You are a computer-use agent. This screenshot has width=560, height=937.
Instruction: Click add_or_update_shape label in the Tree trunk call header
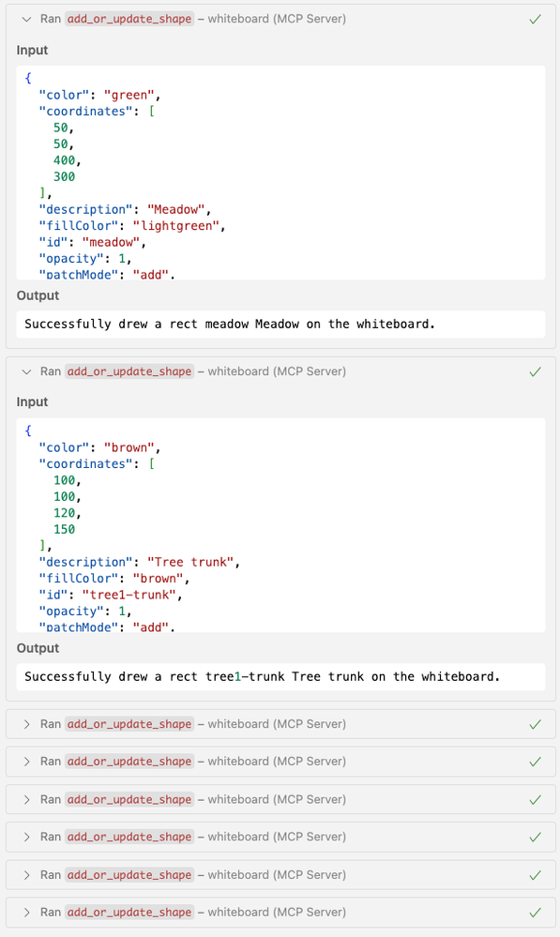point(129,371)
